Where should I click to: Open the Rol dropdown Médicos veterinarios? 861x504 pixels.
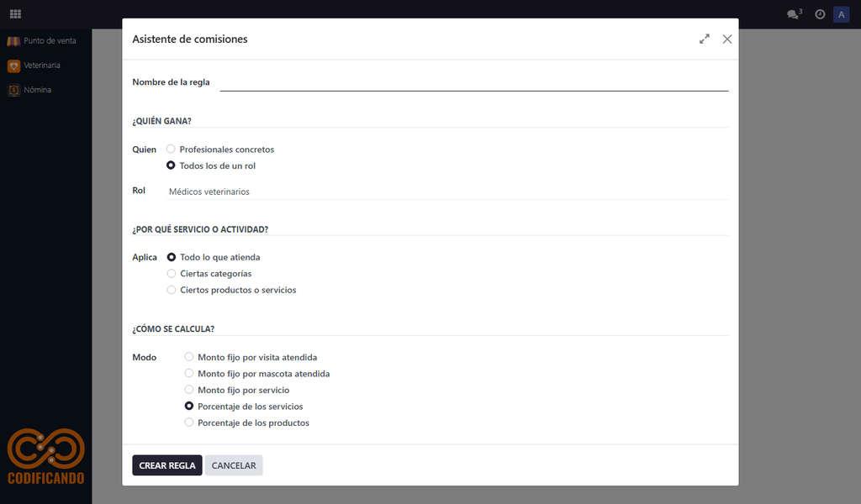pyautogui.click(x=447, y=192)
